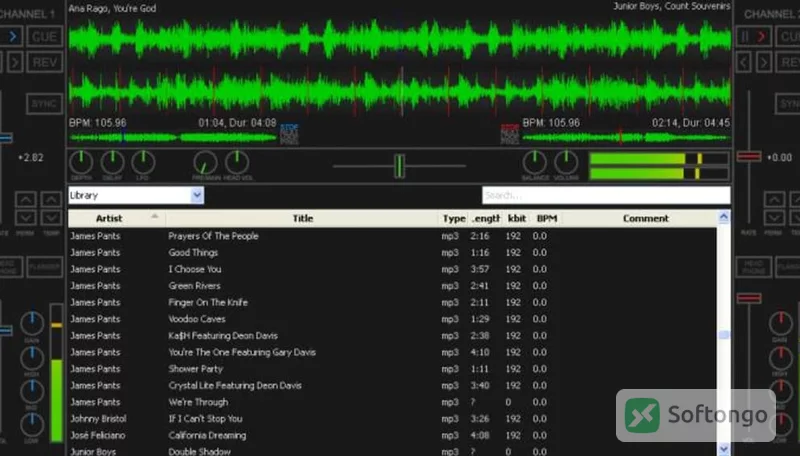The image size is (800, 456).
Task: Seek in the Channel 1 waveform overview strip
Action: (173, 137)
